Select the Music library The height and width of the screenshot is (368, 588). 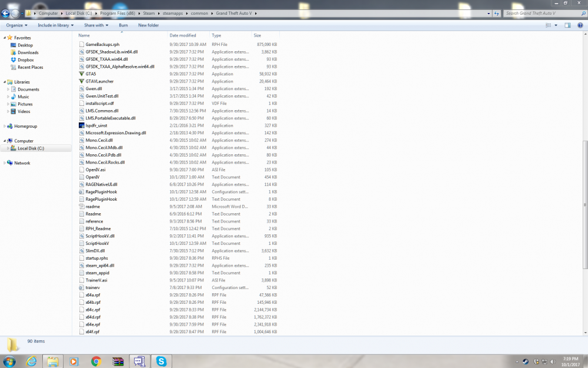coord(23,97)
